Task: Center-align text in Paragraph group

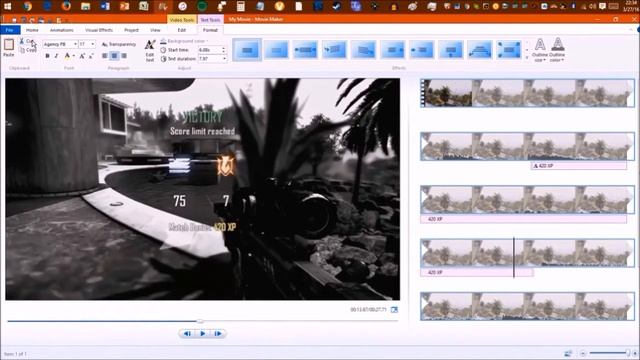Action: pyautogui.click(x=114, y=56)
